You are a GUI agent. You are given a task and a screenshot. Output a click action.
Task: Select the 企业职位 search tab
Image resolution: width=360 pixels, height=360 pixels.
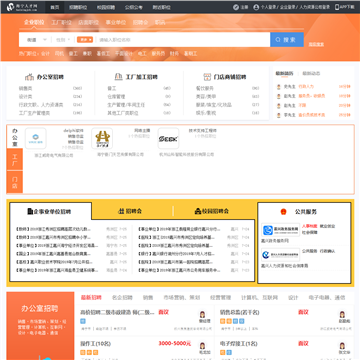click(34, 22)
